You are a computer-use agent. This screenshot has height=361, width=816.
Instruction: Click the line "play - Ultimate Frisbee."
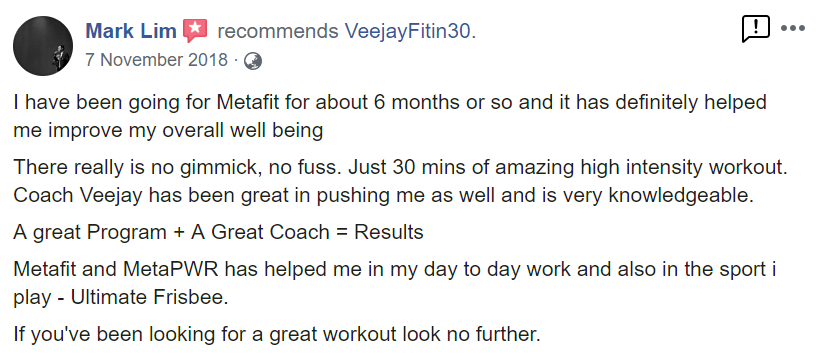click(x=121, y=298)
